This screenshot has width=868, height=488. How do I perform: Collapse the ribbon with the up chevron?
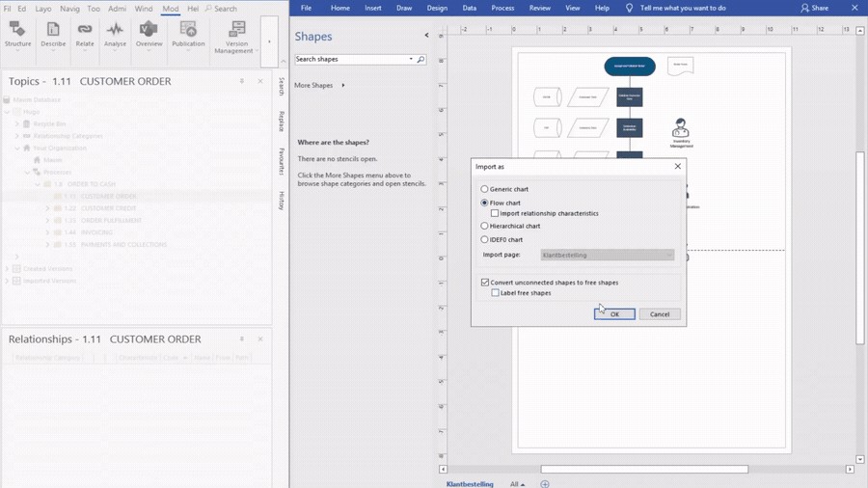pos(284,62)
